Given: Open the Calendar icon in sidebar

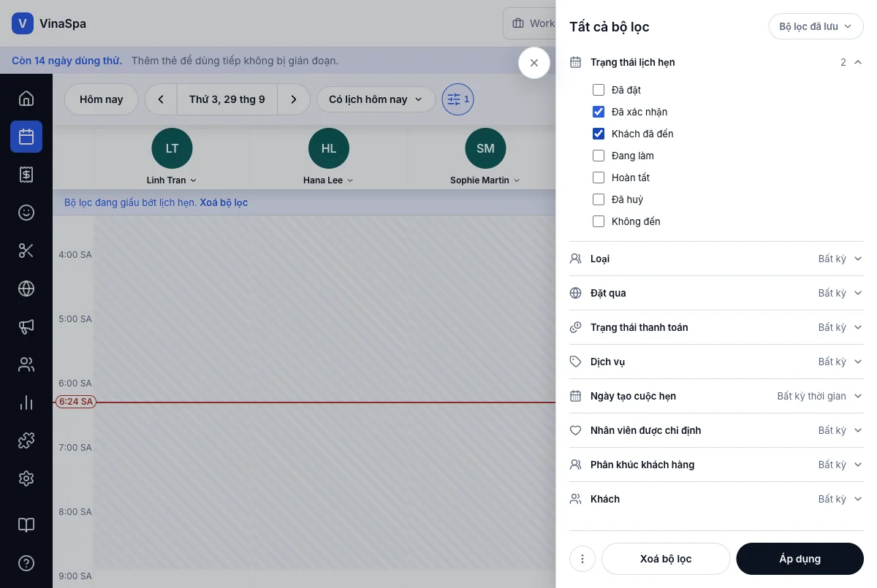Looking at the screenshot, I should tap(26, 137).
